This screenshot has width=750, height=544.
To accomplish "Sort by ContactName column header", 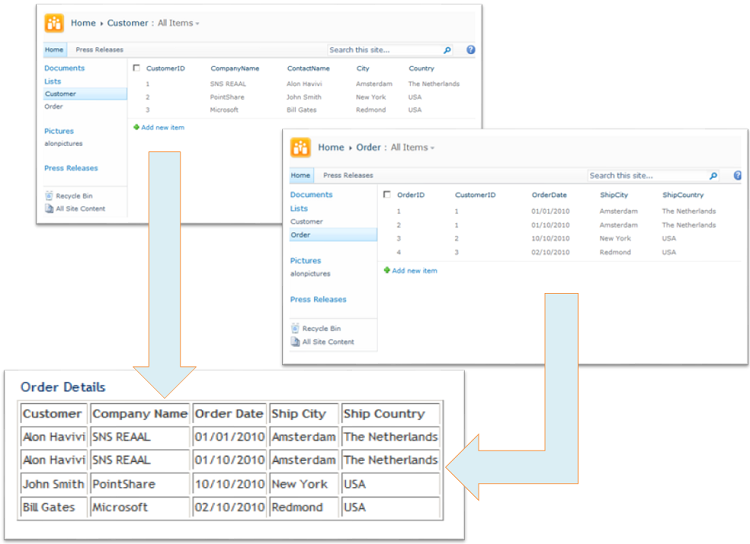I will [x=309, y=68].
